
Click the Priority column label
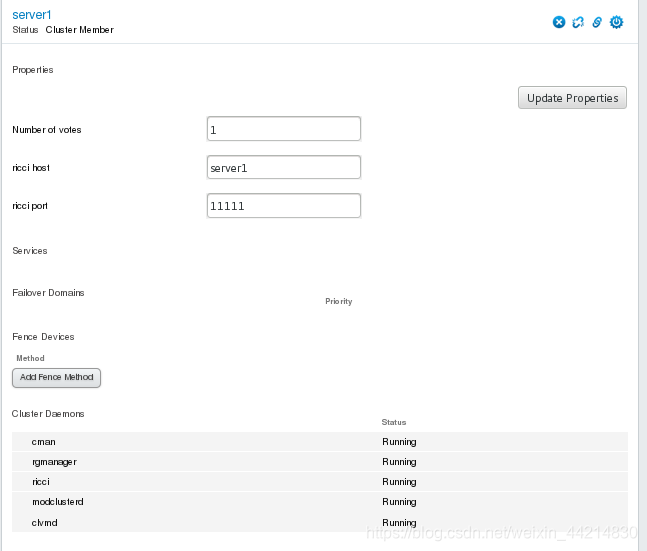pyautogui.click(x=339, y=301)
